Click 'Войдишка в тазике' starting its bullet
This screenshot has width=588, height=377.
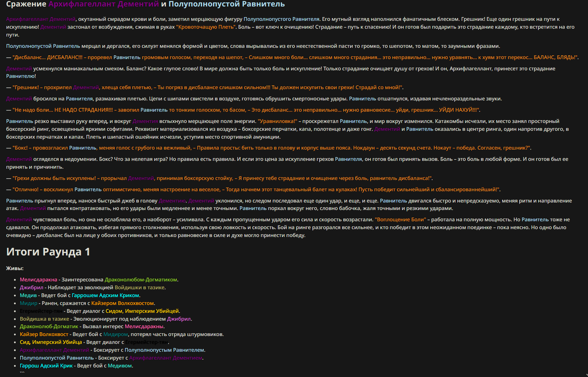click(44, 319)
